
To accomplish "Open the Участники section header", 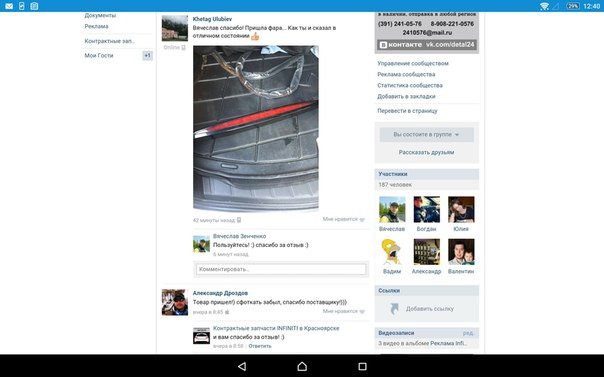I will (427, 174).
